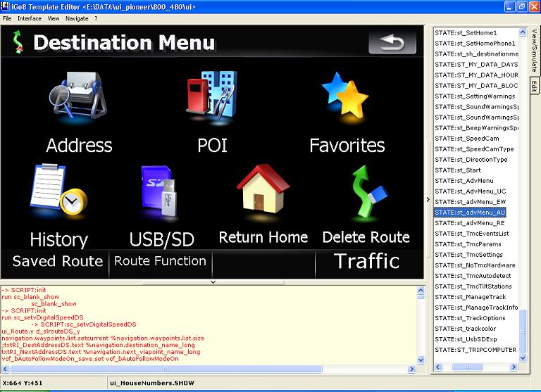The width and height of the screenshot is (541, 392).
Task: Tap the Traffic button
Action: pos(367,262)
